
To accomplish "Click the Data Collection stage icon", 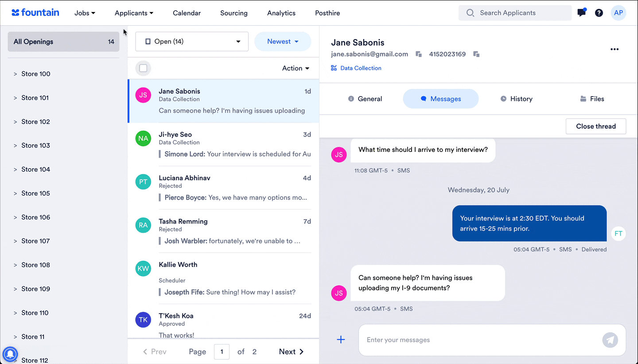I will [x=333, y=68].
